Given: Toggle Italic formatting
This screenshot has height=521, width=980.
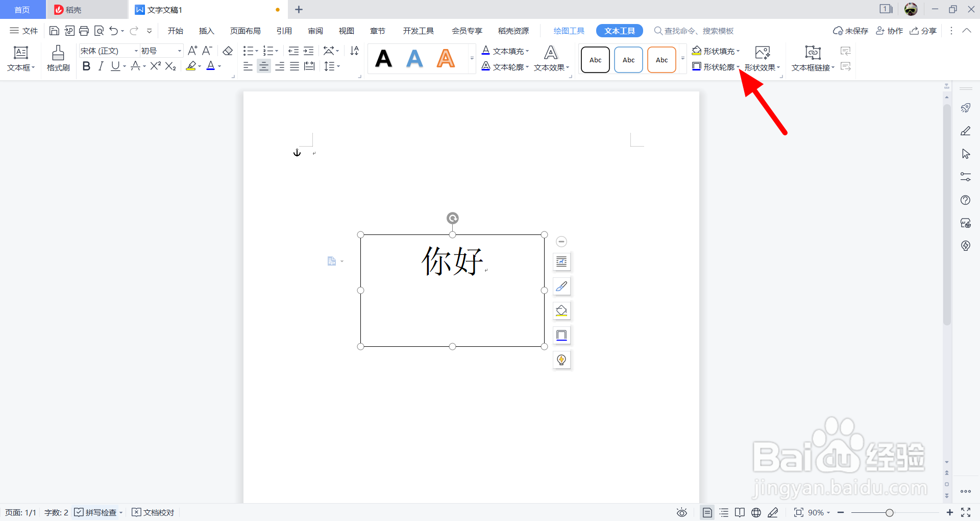Looking at the screenshot, I should coord(101,66).
